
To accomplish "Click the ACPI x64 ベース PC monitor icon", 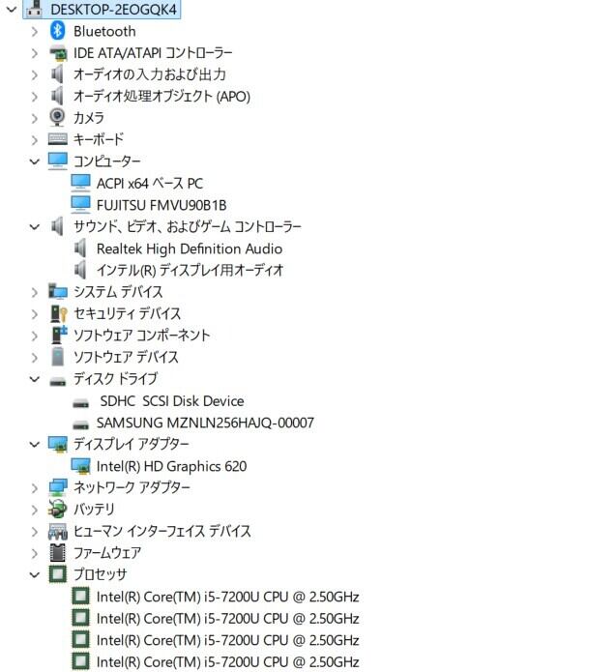I will pos(80,183).
